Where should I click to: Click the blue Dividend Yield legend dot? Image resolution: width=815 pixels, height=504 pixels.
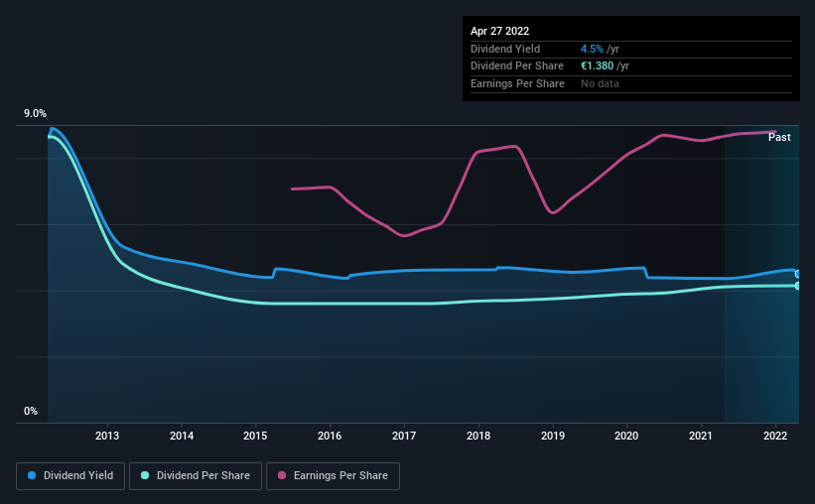point(32,475)
